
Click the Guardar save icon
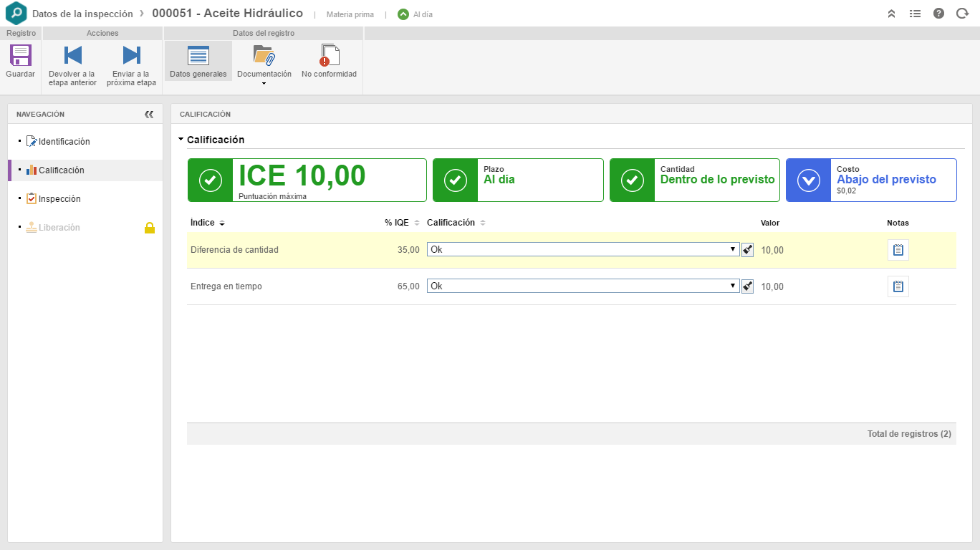(x=20, y=56)
